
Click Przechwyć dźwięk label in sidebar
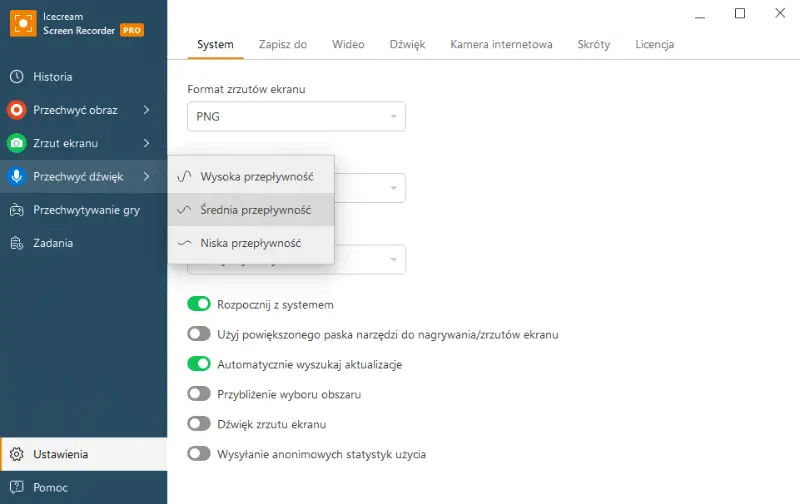[x=78, y=177]
